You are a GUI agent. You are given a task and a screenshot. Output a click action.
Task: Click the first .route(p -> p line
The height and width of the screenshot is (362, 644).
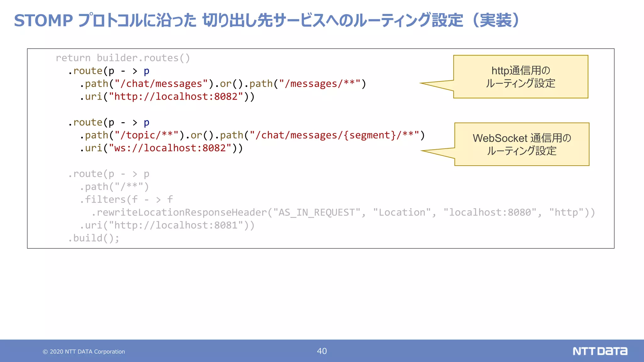pos(108,71)
